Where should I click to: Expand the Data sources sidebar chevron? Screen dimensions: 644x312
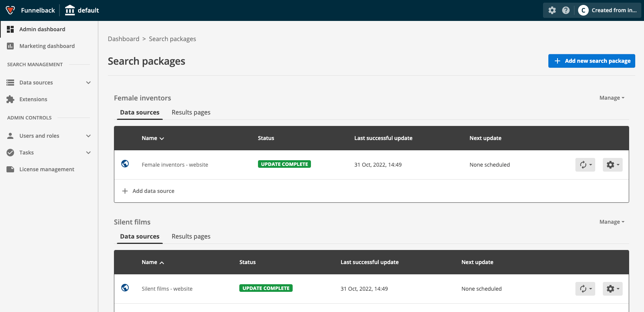(88, 83)
